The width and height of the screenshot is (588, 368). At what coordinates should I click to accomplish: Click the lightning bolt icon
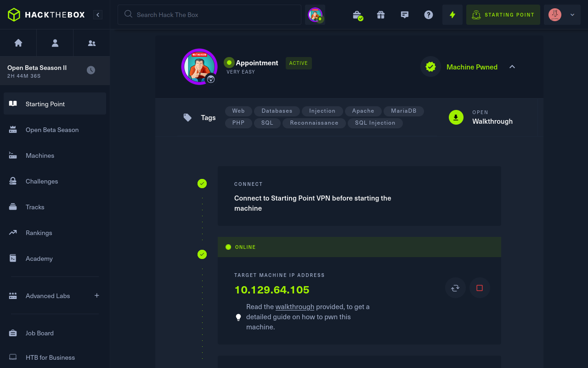[x=452, y=15]
